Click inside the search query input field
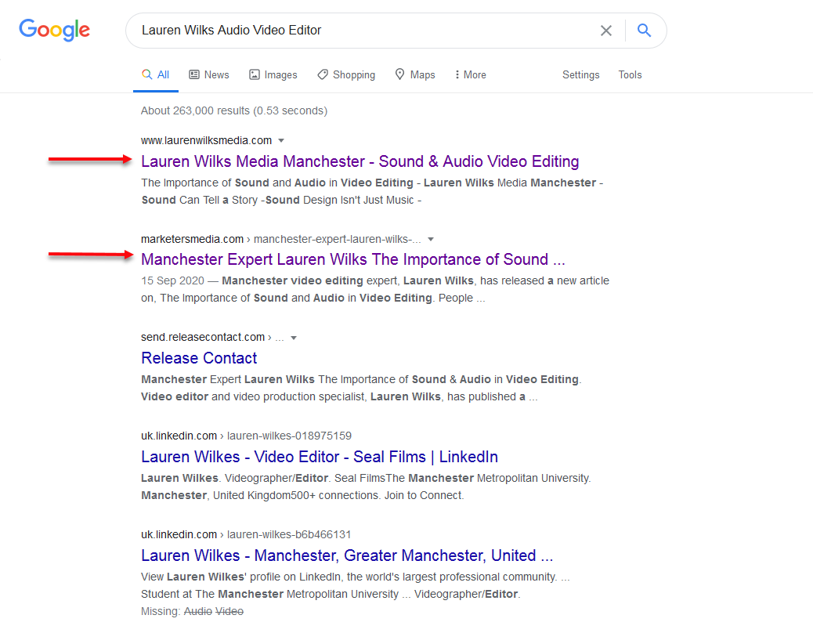This screenshot has width=813, height=644. click(352, 30)
